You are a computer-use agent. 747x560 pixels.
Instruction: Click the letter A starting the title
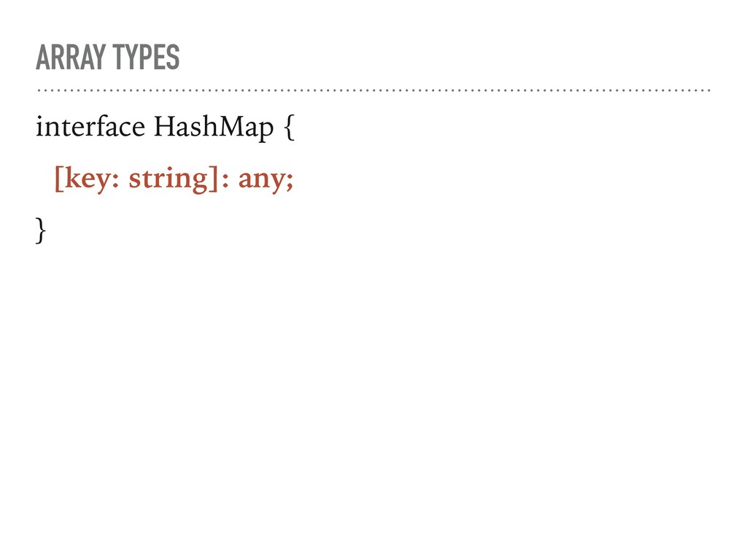point(44,57)
